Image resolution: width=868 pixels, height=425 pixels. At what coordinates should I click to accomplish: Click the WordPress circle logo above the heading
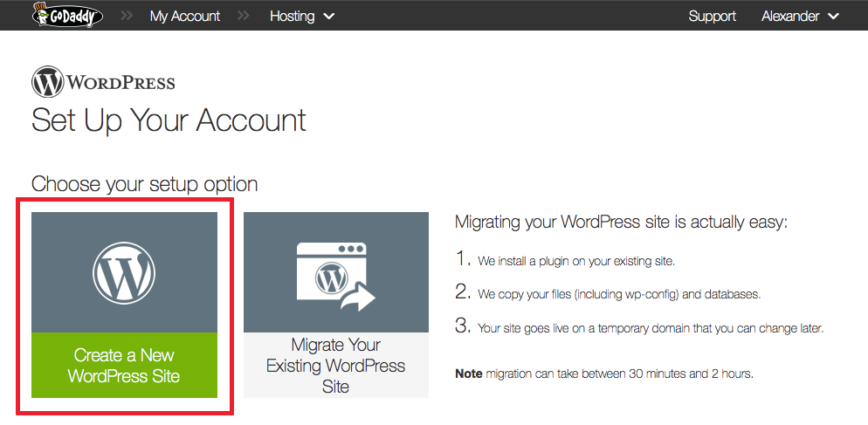pyautogui.click(x=47, y=83)
